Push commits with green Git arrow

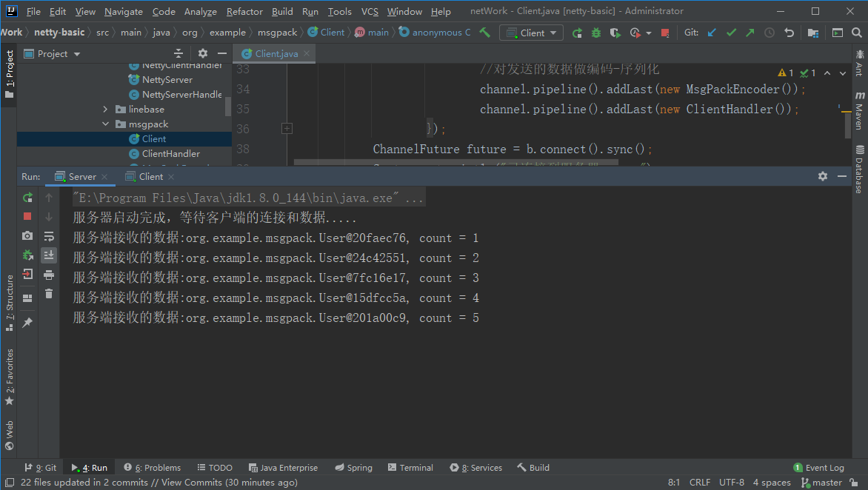pyautogui.click(x=750, y=33)
